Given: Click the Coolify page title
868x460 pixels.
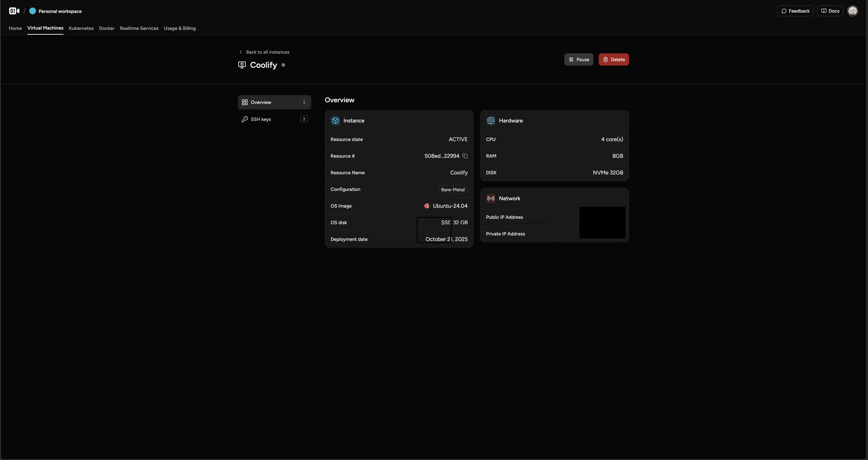Looking at the screenshot, I should (263, 65).
